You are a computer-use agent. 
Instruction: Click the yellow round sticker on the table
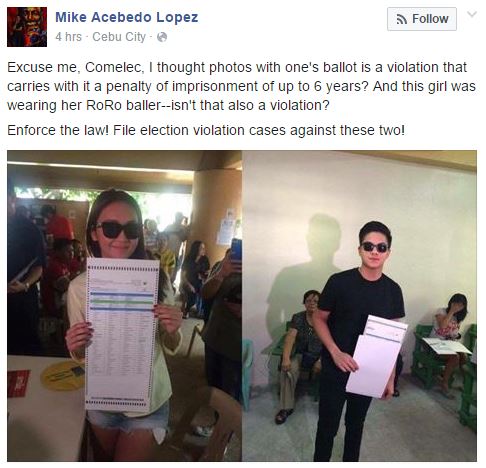point(63,376)
